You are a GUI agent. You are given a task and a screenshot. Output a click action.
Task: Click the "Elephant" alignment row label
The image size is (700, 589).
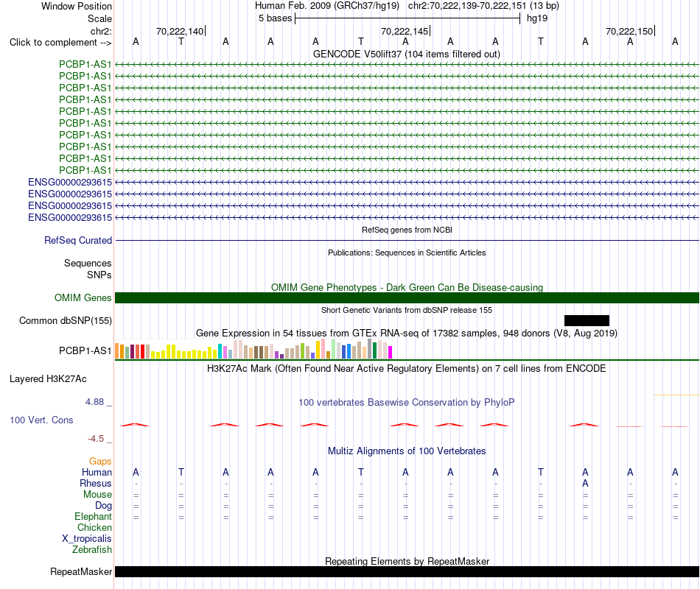pos(93,516)
